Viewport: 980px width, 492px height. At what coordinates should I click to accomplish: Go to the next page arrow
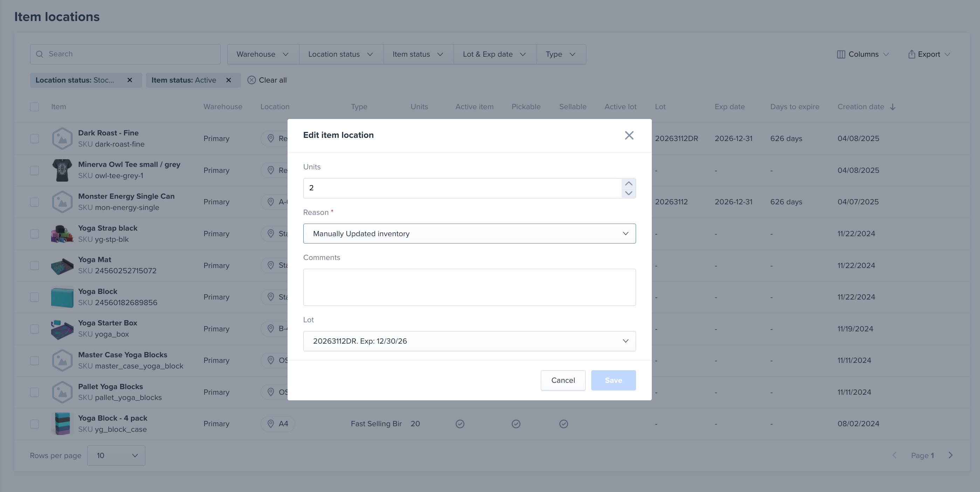950,455
